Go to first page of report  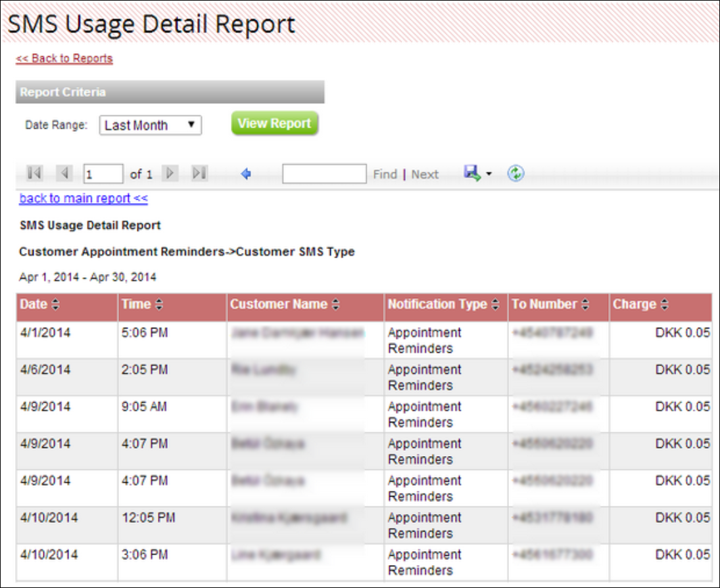pos(34,173)
